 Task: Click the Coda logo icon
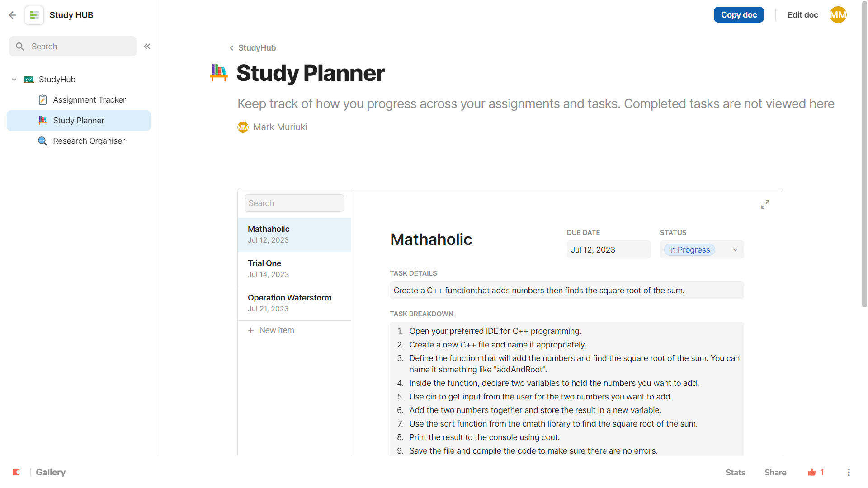[x=17, y=472]
